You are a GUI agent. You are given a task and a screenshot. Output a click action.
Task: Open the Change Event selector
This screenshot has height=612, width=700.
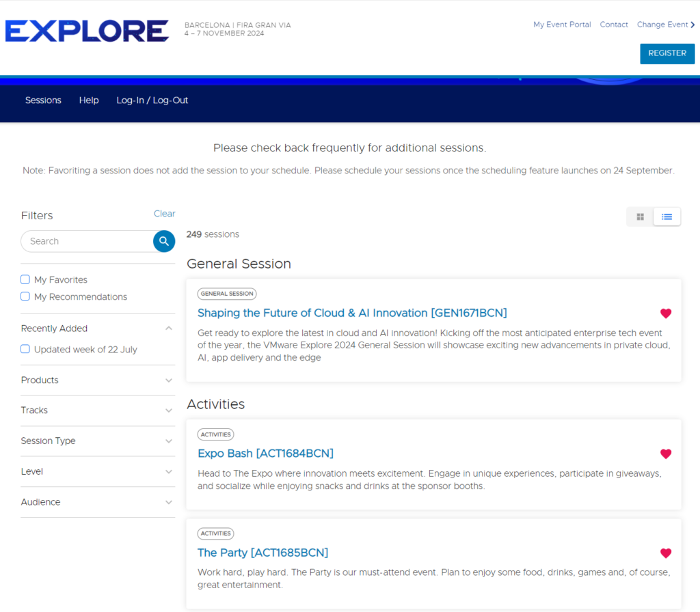pos(666,25)
